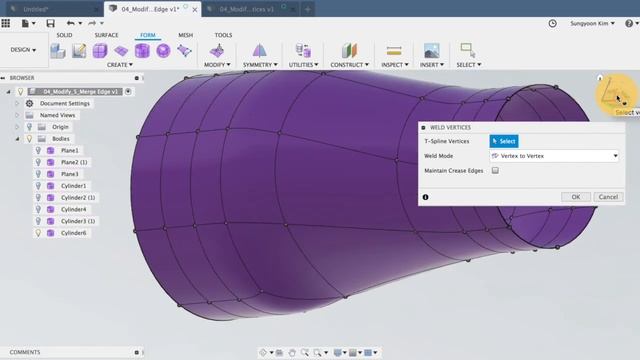Click the Inspect measure icon
640x360 pixels.
394,51
